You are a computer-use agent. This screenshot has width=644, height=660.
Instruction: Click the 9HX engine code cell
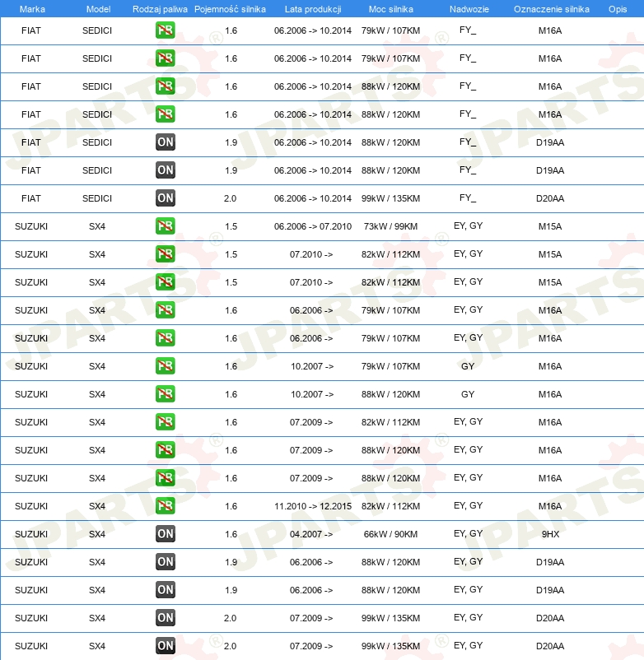coord(550,534)
